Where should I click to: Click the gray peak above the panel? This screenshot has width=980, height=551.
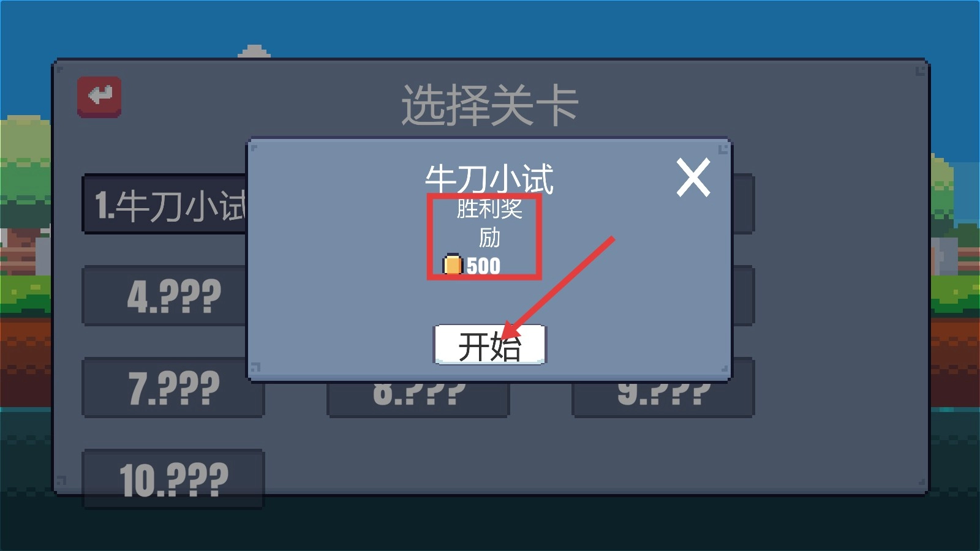(254, 51)
